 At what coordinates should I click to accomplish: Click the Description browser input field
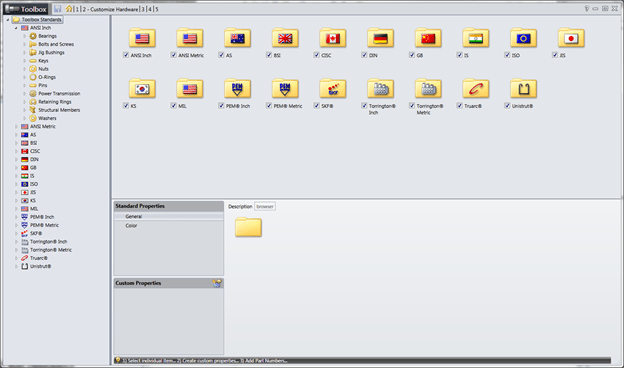265,206
